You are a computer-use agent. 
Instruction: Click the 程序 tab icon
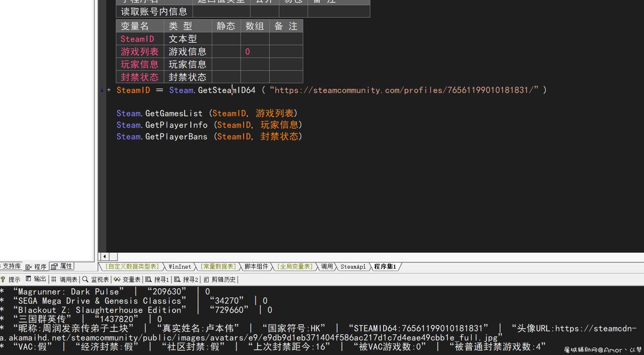pos(28,267)
